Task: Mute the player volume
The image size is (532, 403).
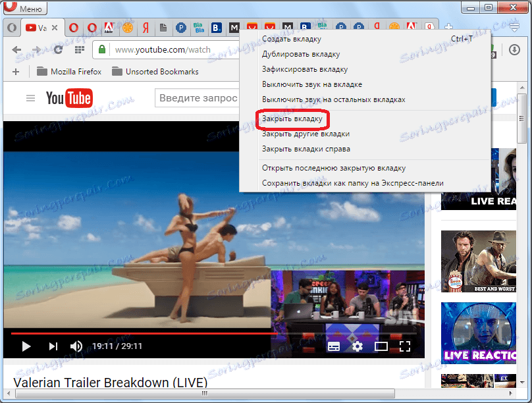Action: pos(76,346)
